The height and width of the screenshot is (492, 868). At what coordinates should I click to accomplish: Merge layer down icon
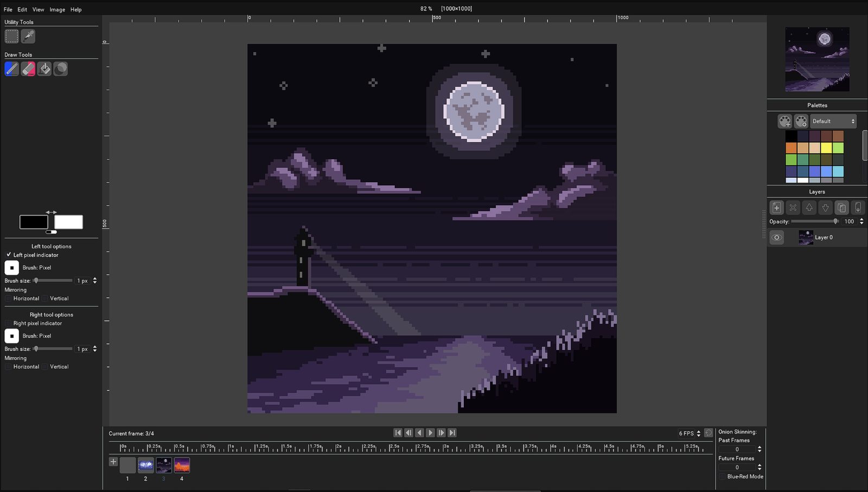[858, 207]
